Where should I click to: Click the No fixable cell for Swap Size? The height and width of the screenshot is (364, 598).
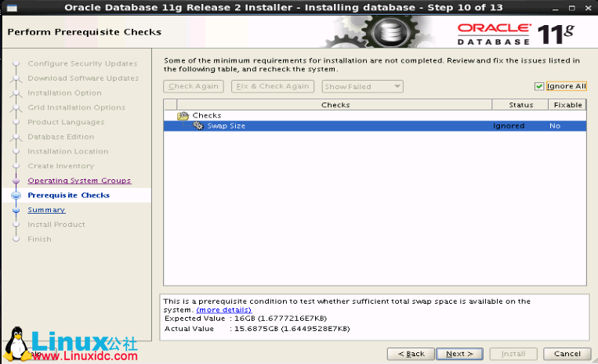coord(555,126)
